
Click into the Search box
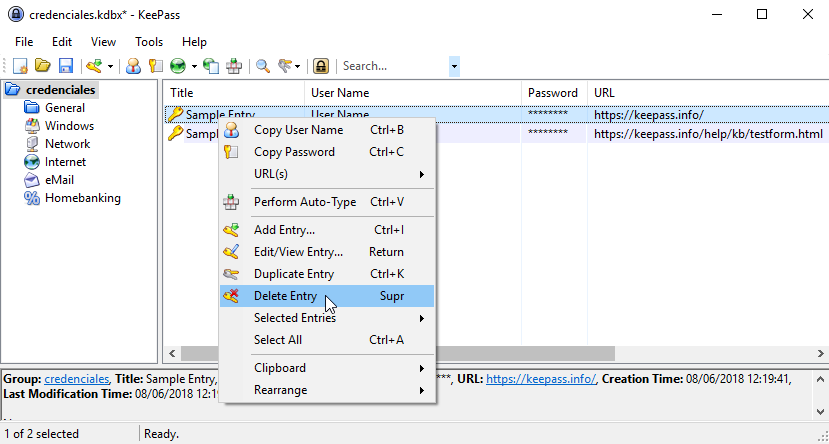pos(394,66)
